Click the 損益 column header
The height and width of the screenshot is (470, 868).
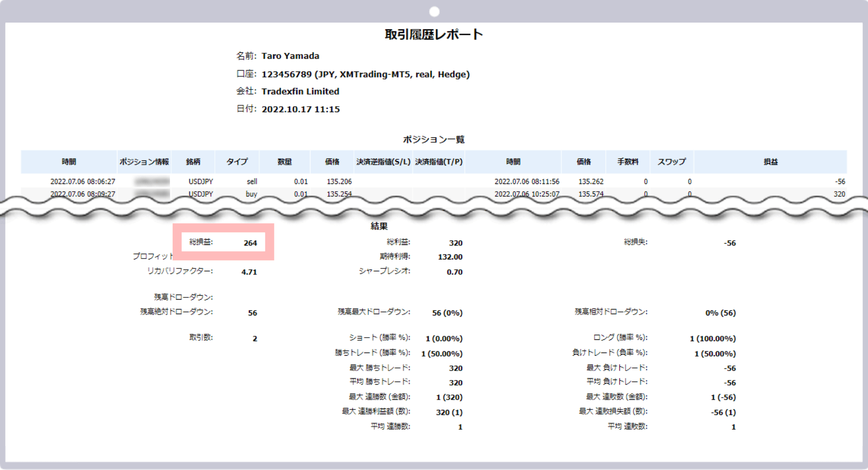(x=770, y=162)
